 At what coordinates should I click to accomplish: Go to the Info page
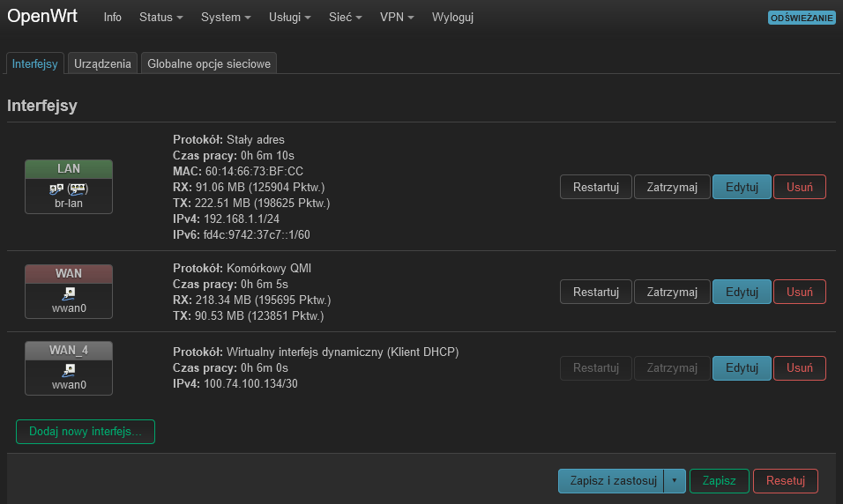(x=112, y=18)
